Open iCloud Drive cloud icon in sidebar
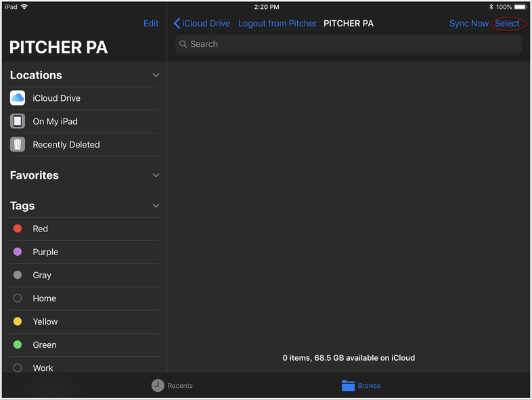This screenshot has width=532, height=400. [x=18, y=98]
